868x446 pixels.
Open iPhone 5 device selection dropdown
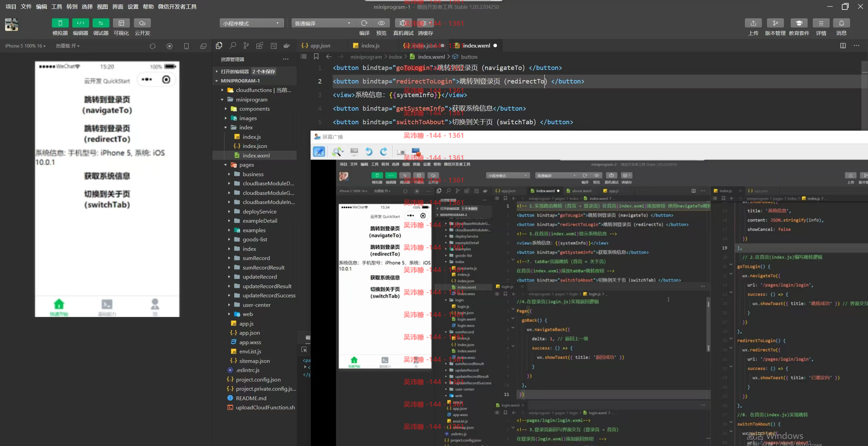[x=25, y=46]
